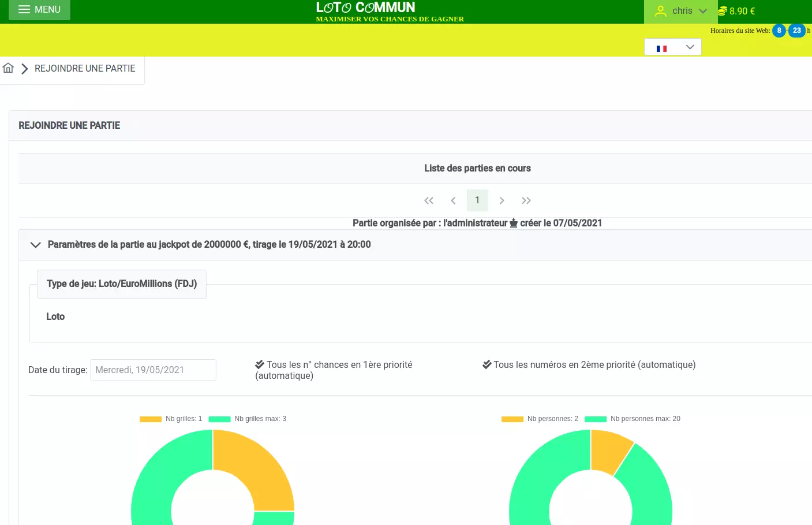Jump to last page of game list
This screenshot has width=812, height=525.
526,200
